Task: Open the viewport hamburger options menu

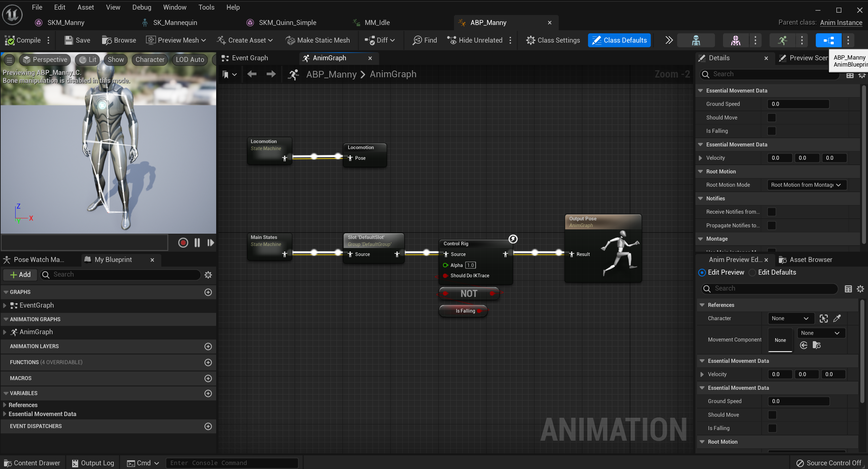Action: point(9,60)
